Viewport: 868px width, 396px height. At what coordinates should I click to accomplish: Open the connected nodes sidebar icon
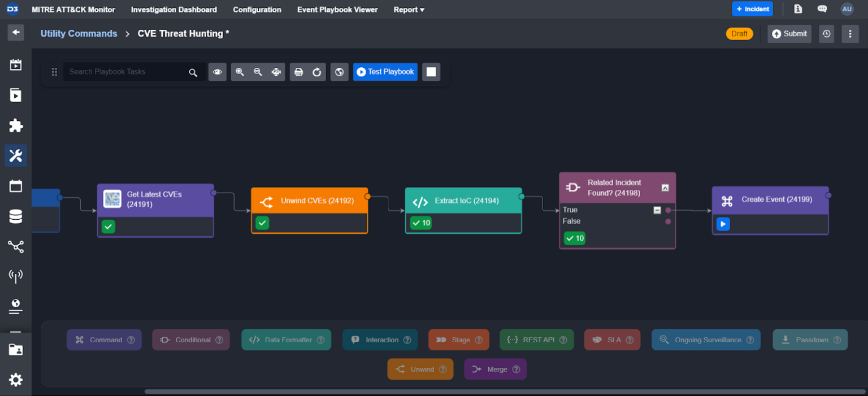tap(16, 246)
